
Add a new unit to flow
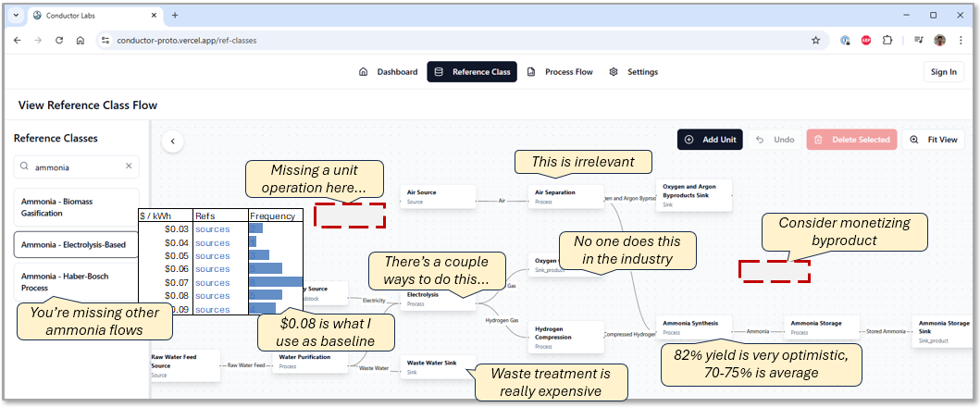click(710, 140)
